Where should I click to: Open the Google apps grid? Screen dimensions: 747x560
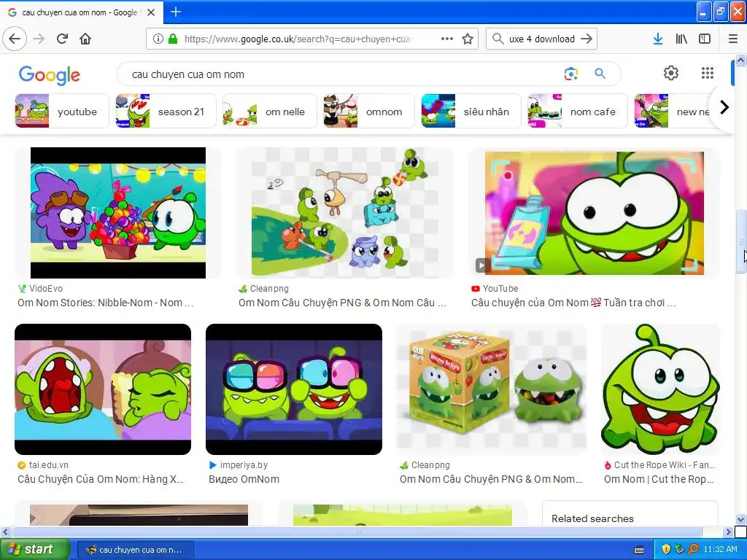pyautogui.click(x=708, y=73)
